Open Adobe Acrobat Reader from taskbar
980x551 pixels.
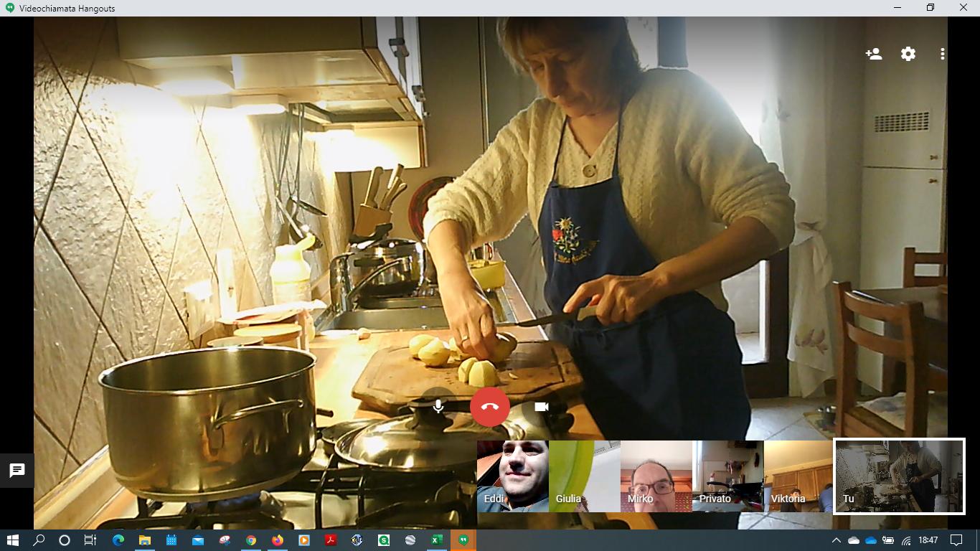tap(331, 540)
